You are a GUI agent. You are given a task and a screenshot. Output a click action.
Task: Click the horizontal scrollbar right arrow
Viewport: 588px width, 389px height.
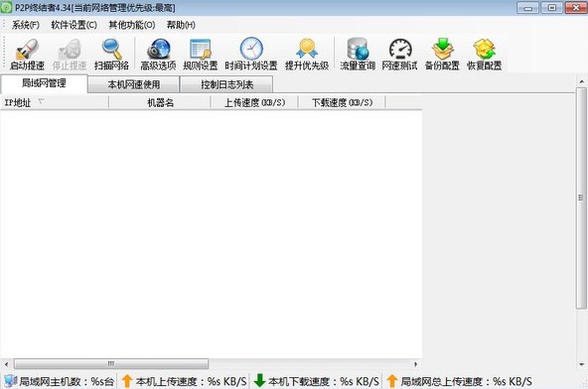click(x=415, y=364)
